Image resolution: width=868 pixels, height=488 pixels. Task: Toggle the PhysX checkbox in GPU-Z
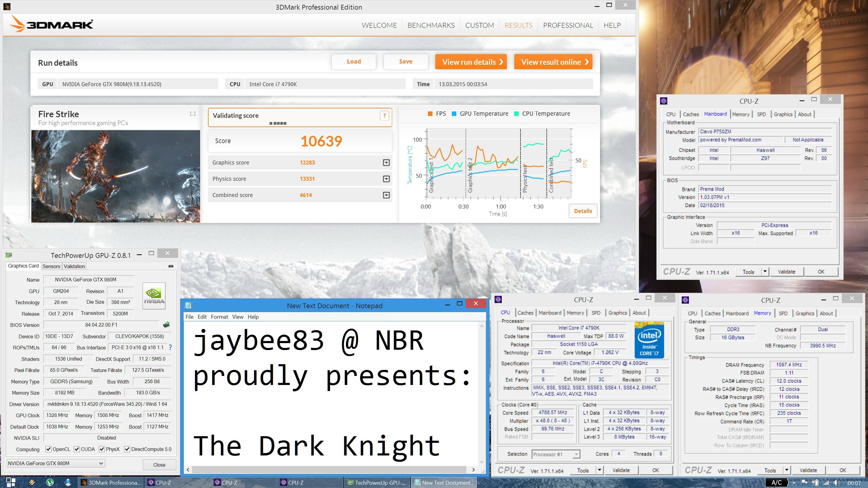click(x=102, y=449)
